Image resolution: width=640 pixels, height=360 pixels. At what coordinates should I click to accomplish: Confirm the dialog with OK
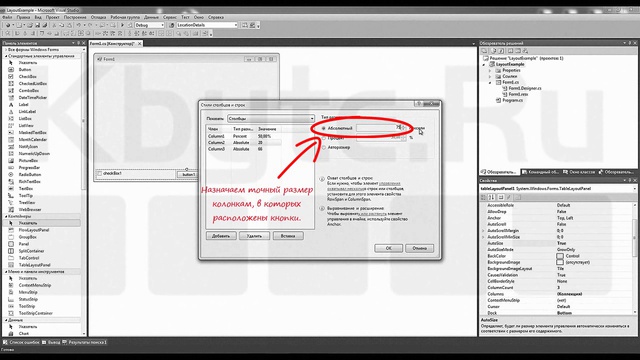[x=389, y=248]
